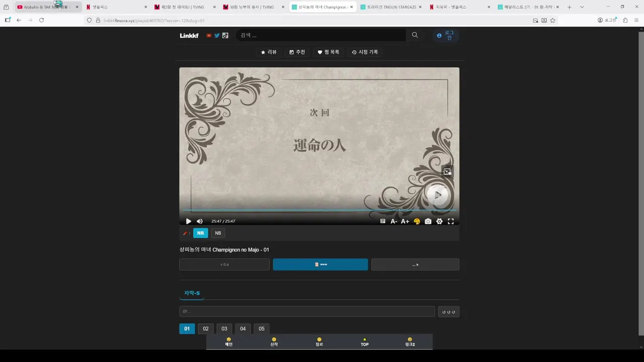Go to next episode button

415,264
